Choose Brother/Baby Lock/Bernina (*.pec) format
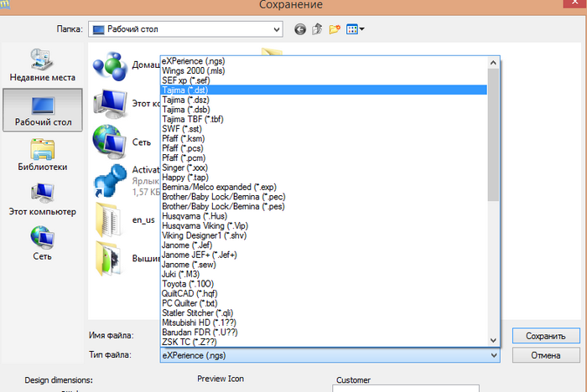The image size is (587, 392). tap(324, 197)
